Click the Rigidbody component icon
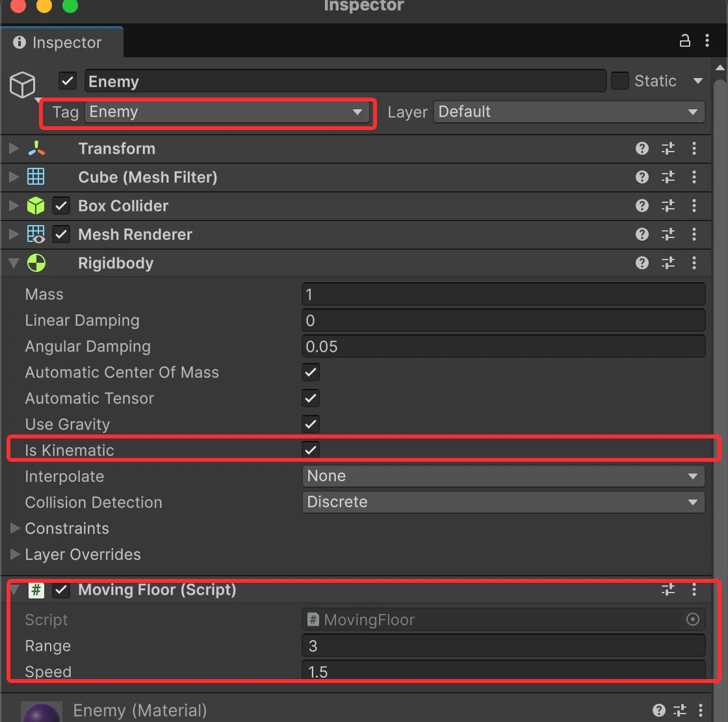The image size is (728, 722). tap(36, 263)
